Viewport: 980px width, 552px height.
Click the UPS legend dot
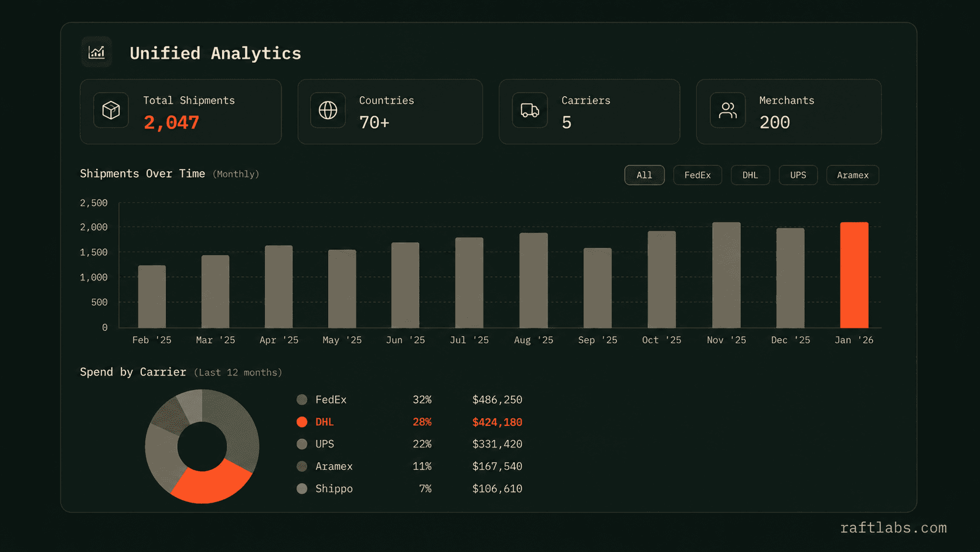[302, 444]
